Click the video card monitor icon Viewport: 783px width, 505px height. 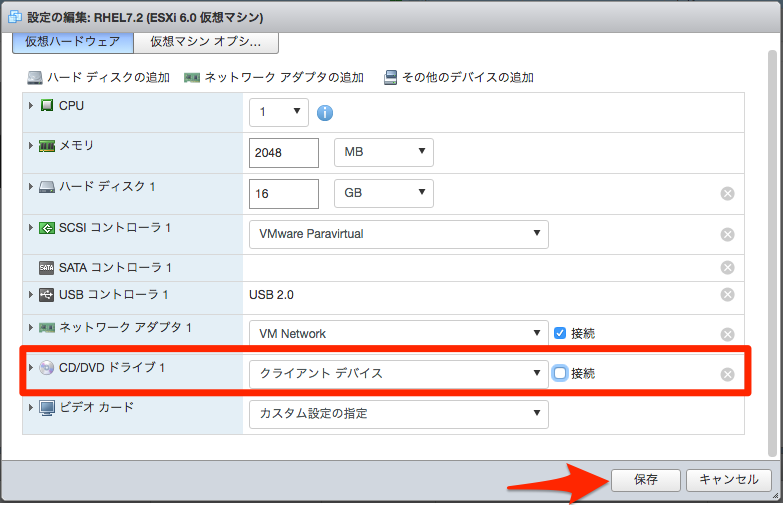pyautogui.click(x=47, y=408)
